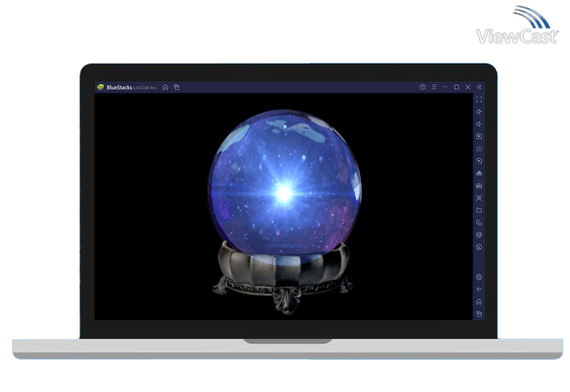
Task: Click the home icon in the title bar
Action: point(166,87)
